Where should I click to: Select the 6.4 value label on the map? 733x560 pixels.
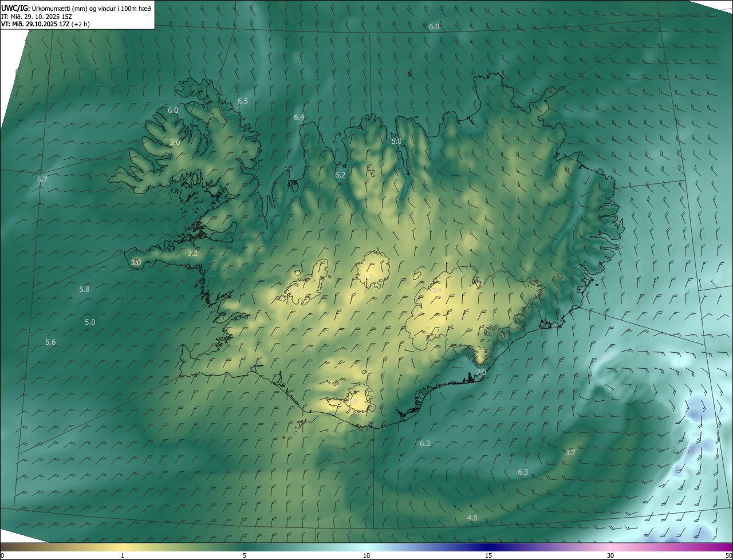pyautogui.click(x=299, y=117)
